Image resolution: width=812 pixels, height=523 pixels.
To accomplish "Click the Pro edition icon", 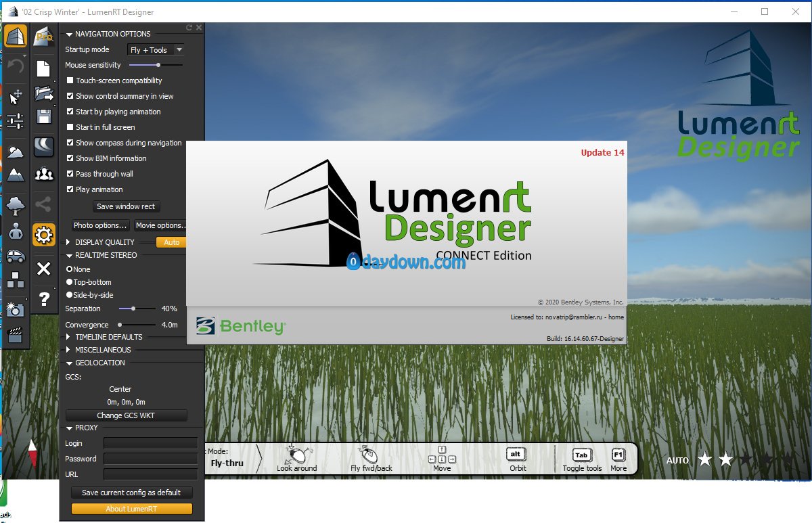I will [44, 37].
